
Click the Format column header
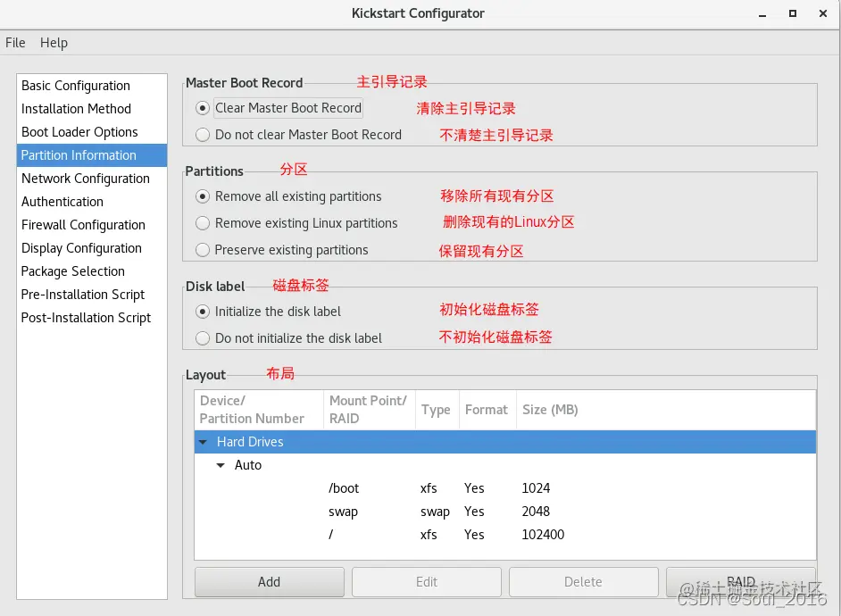click(487, 410)
